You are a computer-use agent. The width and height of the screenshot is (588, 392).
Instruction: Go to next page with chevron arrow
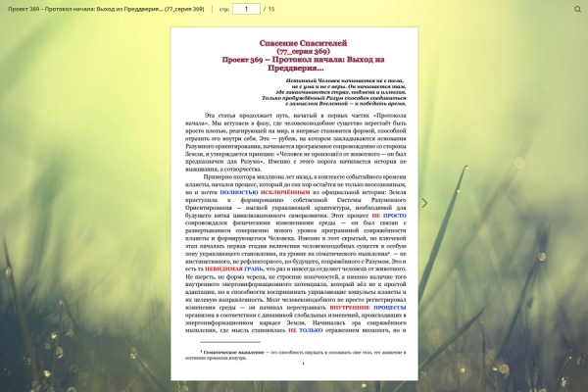pyautogui.click(x=424, y=203)
